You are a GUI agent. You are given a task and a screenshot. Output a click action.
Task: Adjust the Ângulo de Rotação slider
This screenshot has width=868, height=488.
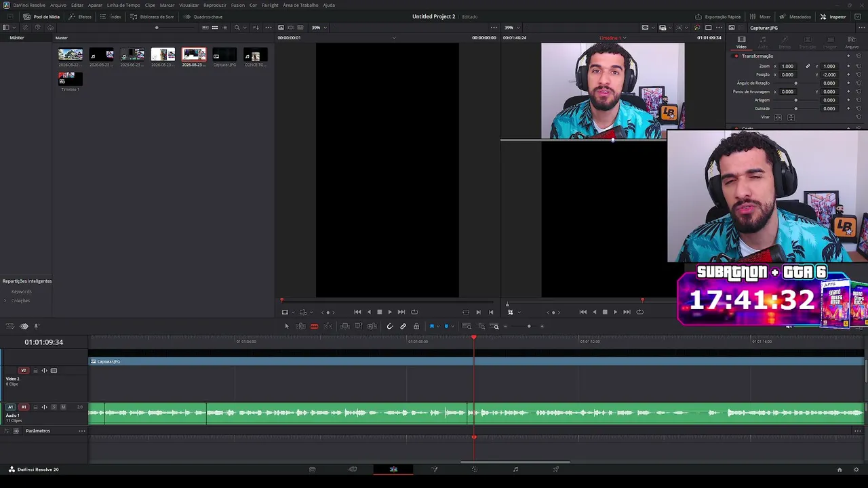796,83
